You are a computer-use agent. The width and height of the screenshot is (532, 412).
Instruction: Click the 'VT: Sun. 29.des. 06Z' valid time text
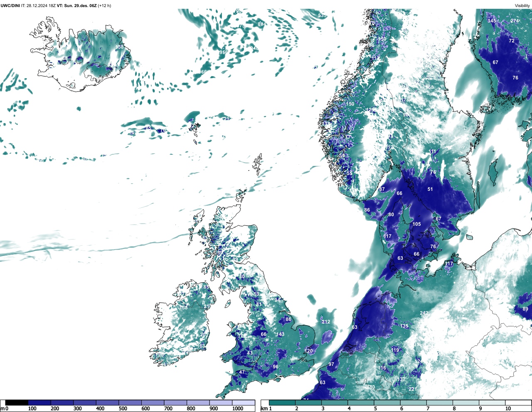[77, 5]
